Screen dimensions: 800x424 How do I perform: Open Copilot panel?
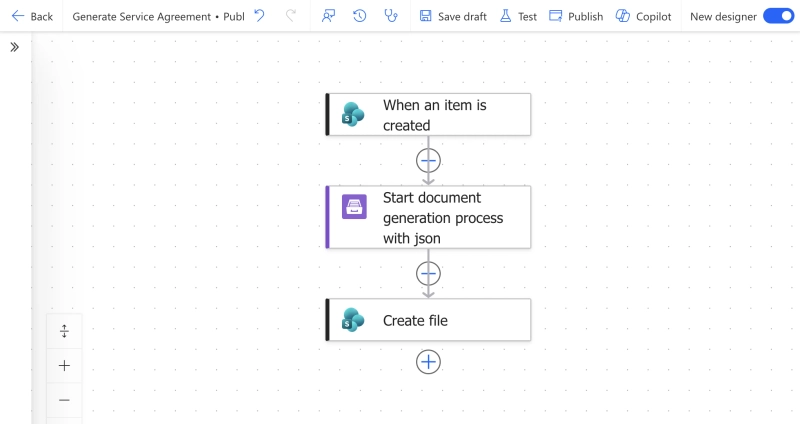click(x=643, y=16)
